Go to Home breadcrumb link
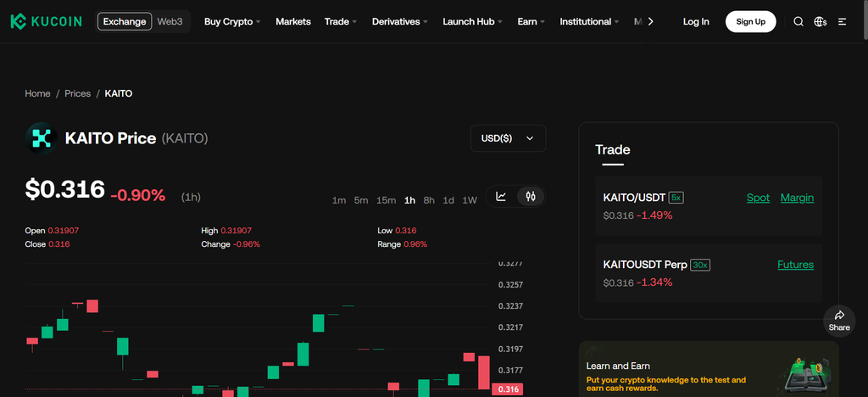 (x=37, y=93)
